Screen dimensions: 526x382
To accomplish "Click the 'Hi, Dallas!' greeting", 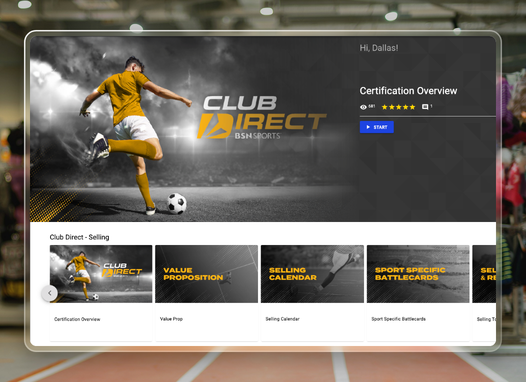I will (379, 48).
